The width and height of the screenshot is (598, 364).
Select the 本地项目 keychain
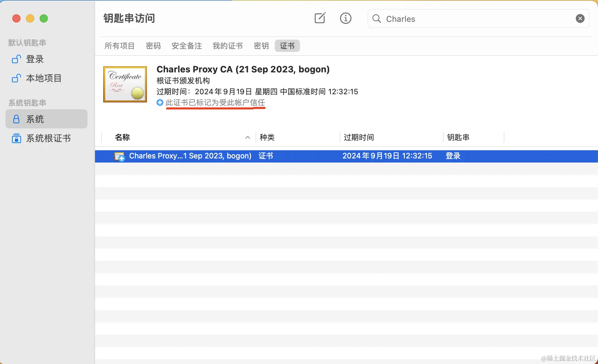click(x=46, y=78)
